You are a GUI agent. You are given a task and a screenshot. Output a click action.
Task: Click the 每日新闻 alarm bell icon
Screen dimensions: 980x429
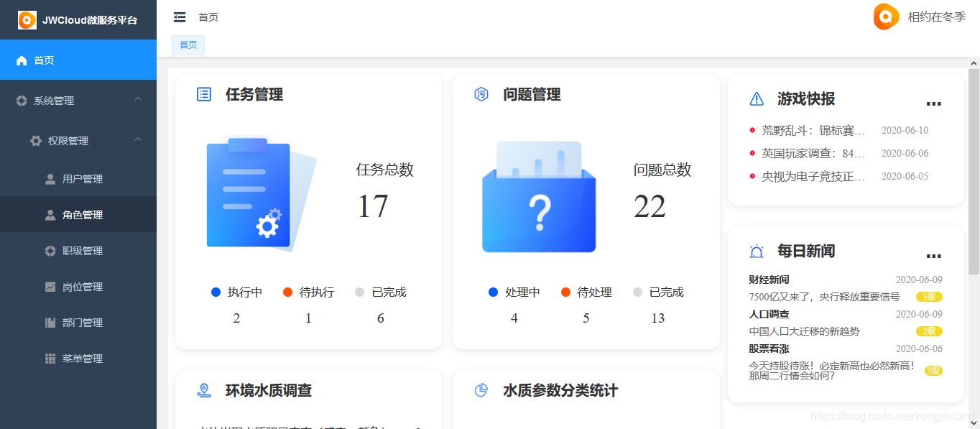pyautogui.click(x=757, y=252)
